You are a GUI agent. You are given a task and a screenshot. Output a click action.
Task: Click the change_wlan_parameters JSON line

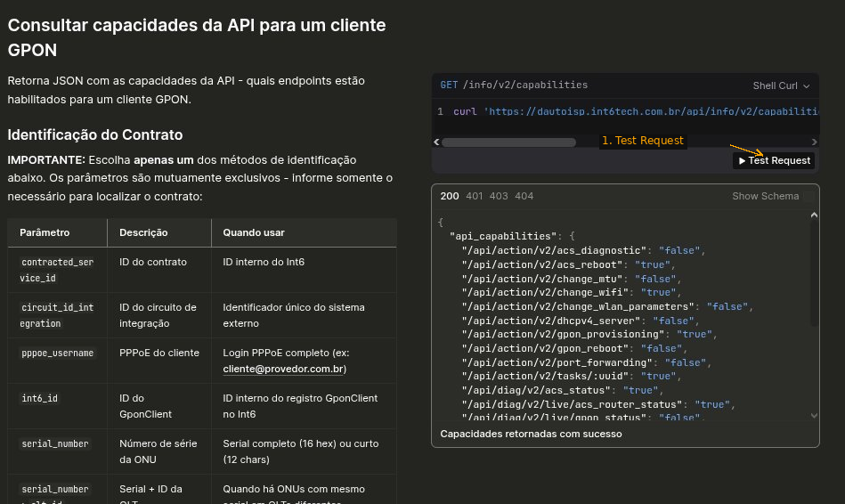point(607,306)
